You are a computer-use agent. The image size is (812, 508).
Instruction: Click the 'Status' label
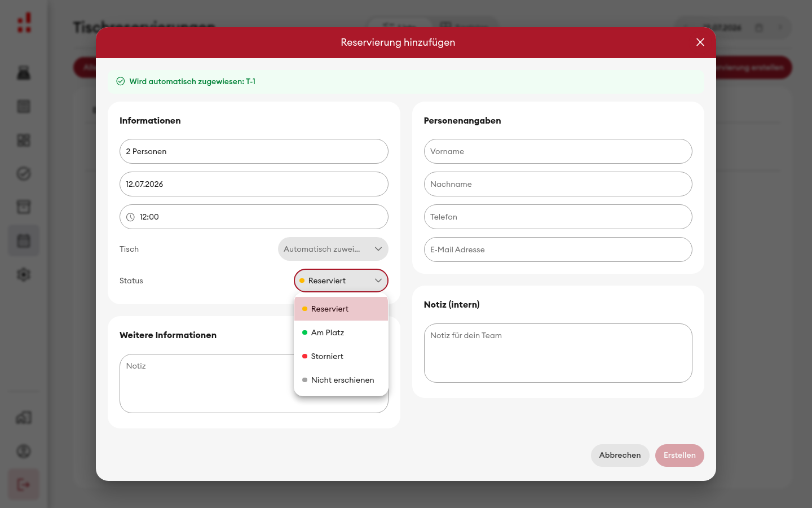pos(131,281)
